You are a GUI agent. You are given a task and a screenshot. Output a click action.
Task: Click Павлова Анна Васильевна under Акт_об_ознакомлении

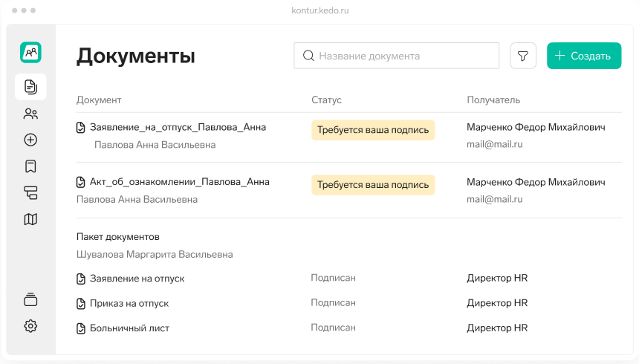(137, 199)
